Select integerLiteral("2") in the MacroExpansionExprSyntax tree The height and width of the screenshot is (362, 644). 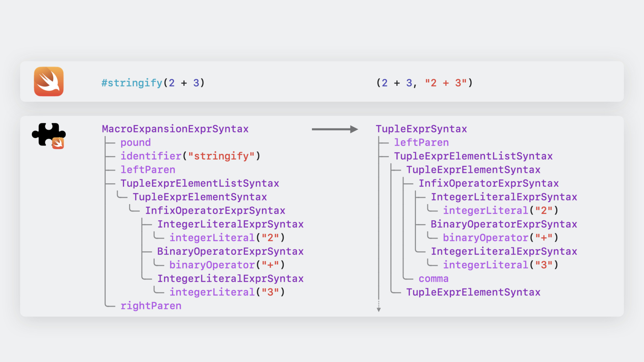tap(227, 238)
